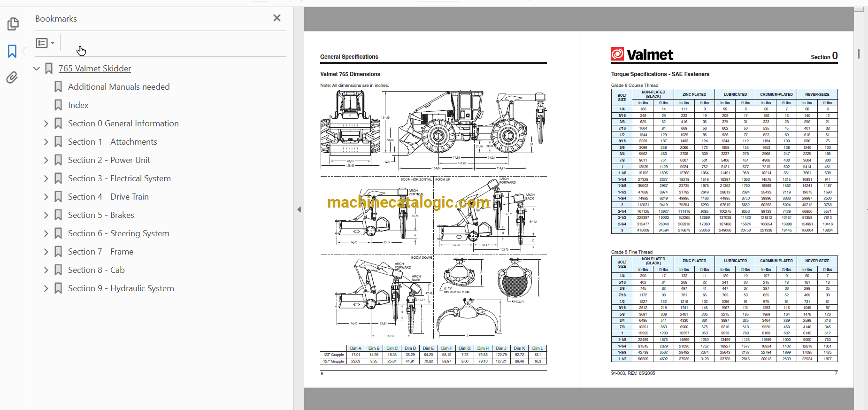Expand Section 5 - Brakes
Screen dimensions: 868x410
pyautogui.click(x=46, y=215)
